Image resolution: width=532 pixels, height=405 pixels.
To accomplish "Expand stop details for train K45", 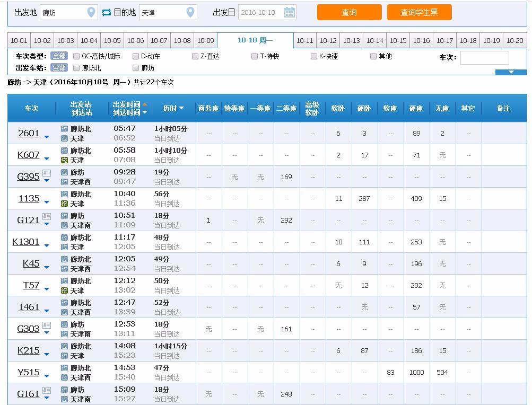I will click(x=47, y=267).
